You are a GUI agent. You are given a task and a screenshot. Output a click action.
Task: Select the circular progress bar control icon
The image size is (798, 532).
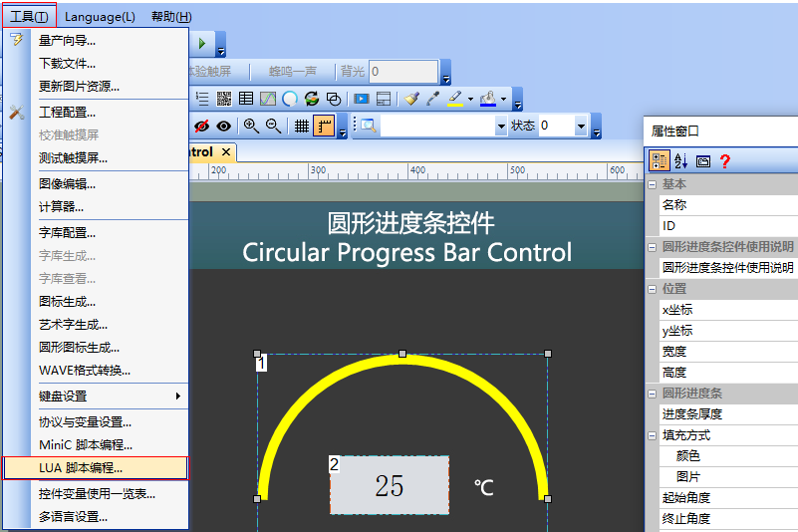point(290,99)
